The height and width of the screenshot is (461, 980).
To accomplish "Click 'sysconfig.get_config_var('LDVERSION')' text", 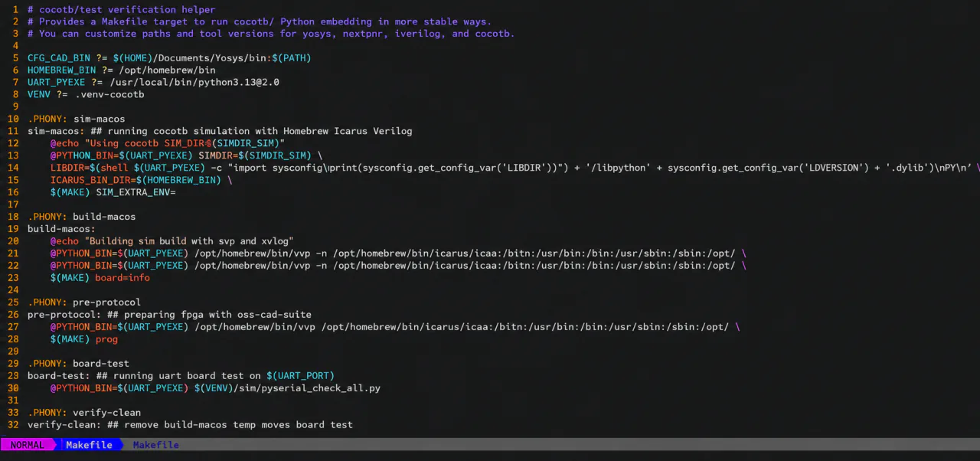I will click(x=766, y=168).
